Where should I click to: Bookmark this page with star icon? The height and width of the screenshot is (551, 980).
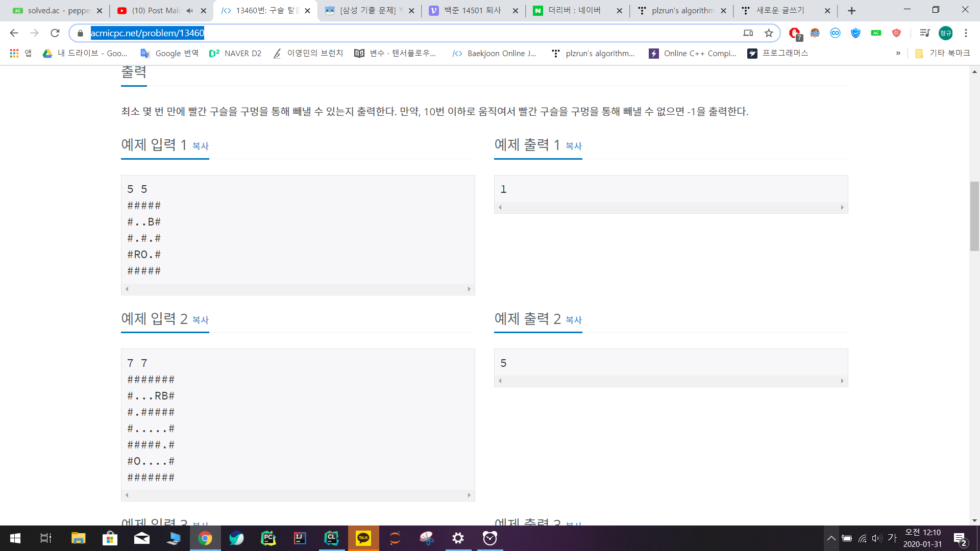click(769, 33)
